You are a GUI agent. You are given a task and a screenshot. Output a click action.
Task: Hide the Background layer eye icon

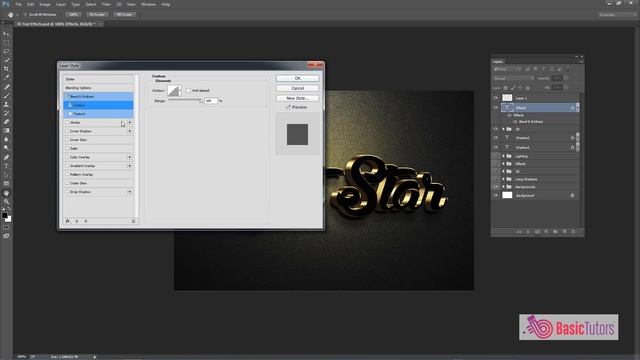pos(496,196)
